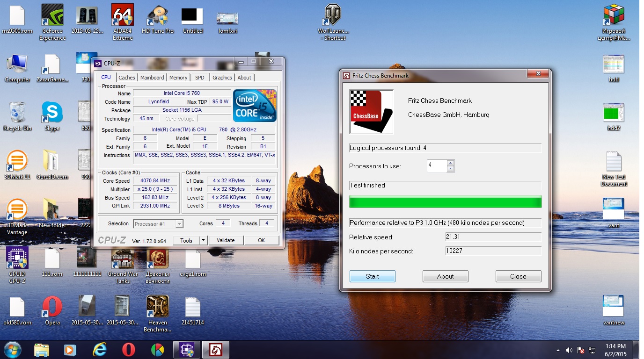Screen dimensions: 644x359
Task: Open the Memory tab in CPU-Z
Action: 178,78
